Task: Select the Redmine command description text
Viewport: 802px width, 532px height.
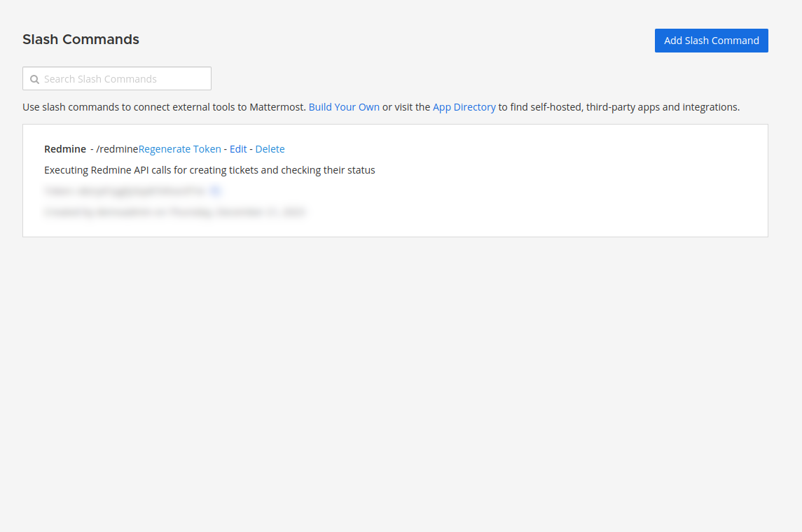Action: click(209, 170)
